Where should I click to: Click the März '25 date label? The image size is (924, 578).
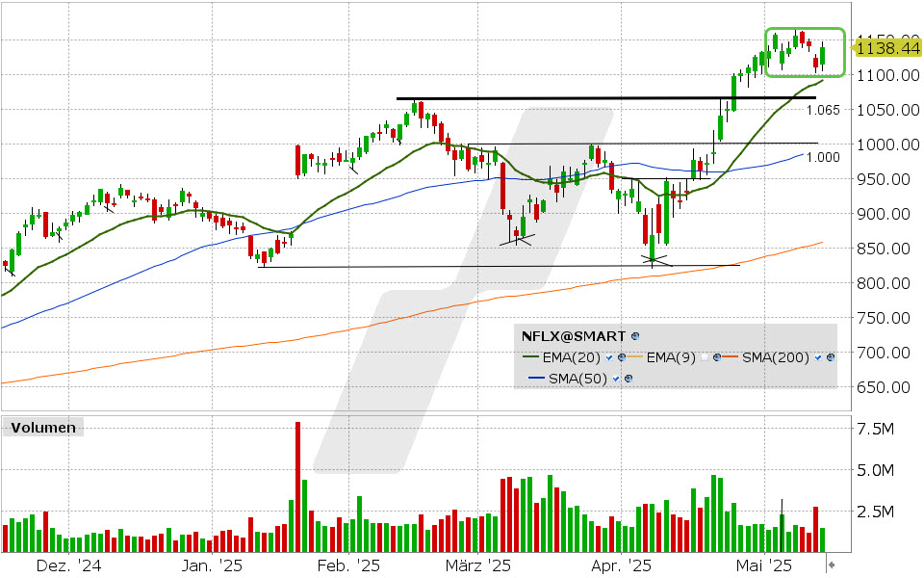pyautogui.click(x=478, y=566)
